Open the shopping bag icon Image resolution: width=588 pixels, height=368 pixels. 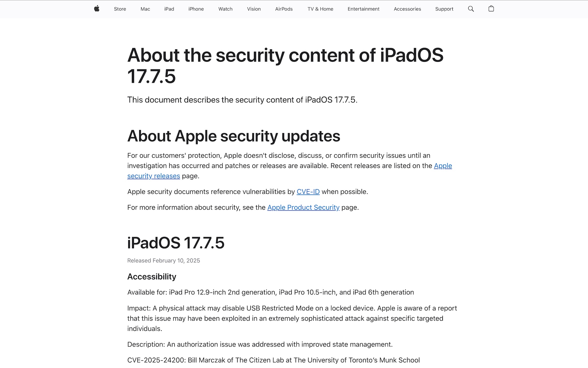491,9
